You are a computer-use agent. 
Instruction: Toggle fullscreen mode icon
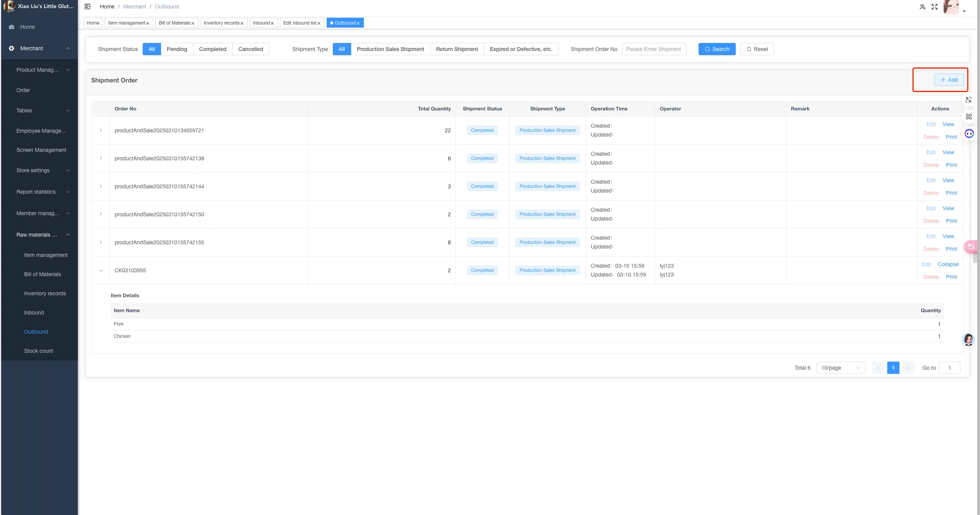click(x=935, y=7)
